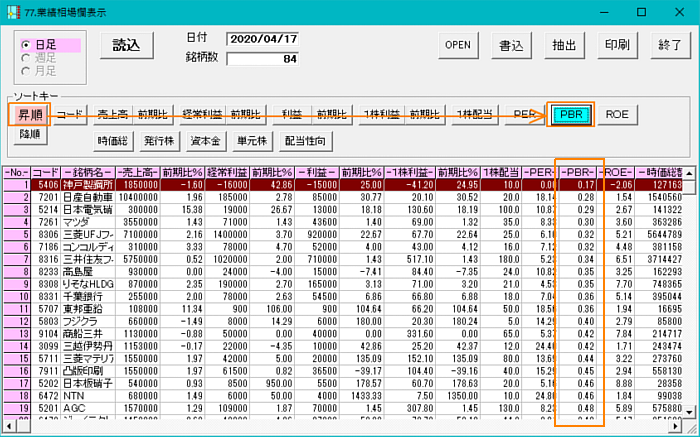Click the horizontal scrollbar left arrow
Image resolution: width=700 pixels, height=437 pixels.
(x=9, y=426)
